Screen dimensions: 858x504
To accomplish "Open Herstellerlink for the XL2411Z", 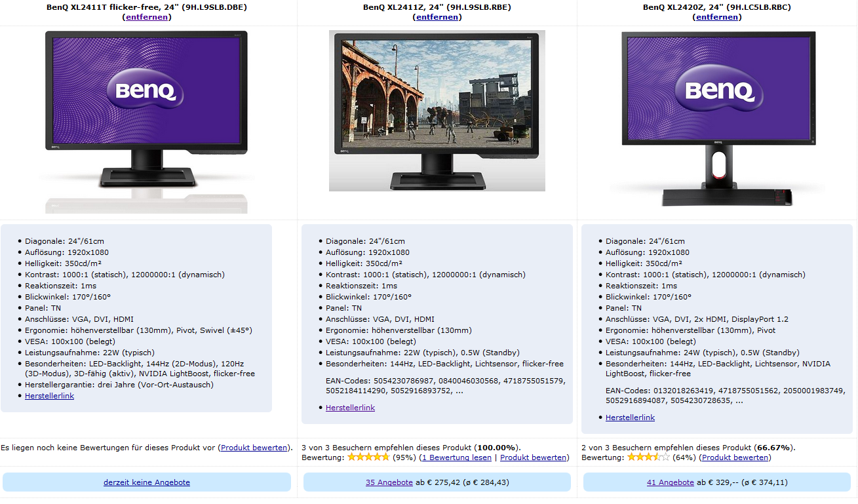I will (x=350, y=408).
